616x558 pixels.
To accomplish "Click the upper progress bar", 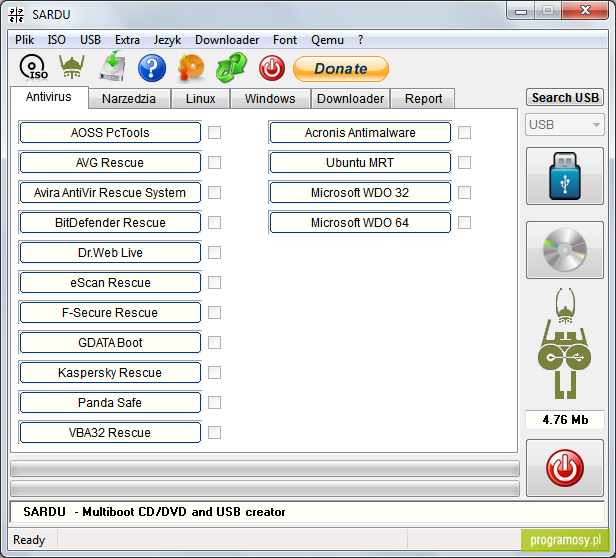I will pyautogui.click(x=265, y=468).
